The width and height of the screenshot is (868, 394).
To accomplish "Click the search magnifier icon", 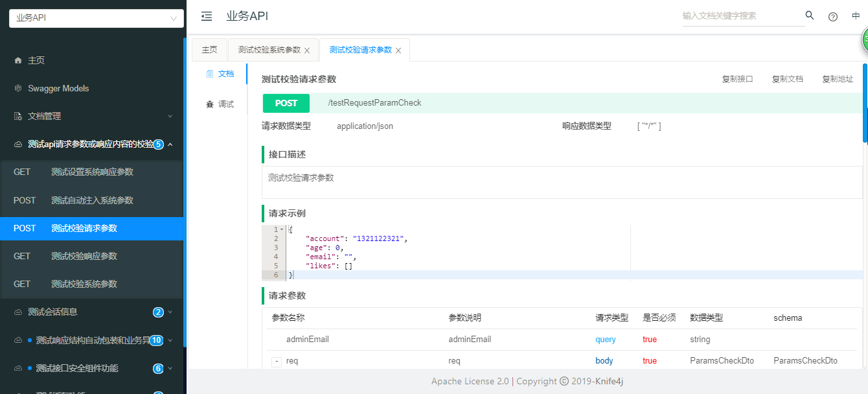I will pyautogui.click(x=810, y=16).
